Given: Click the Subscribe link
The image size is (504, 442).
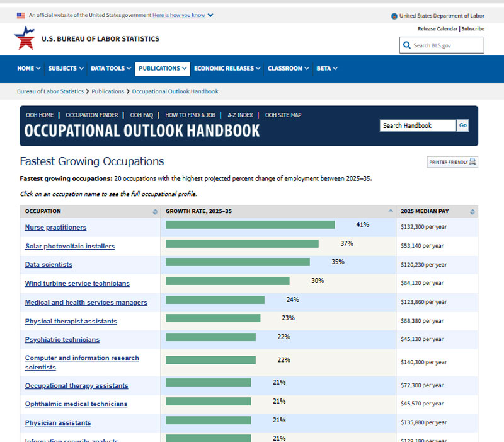Looking at the screenshot, I should (473, 28).
